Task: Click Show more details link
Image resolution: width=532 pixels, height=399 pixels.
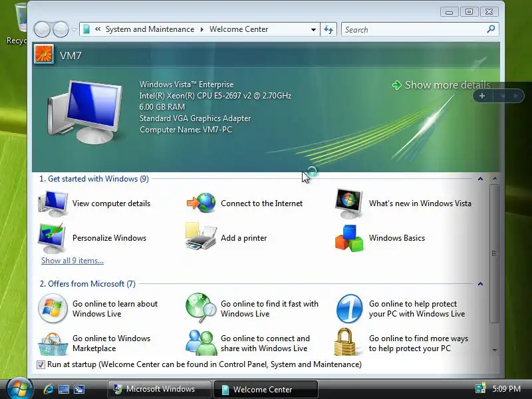Action: (x=441, y=85)
